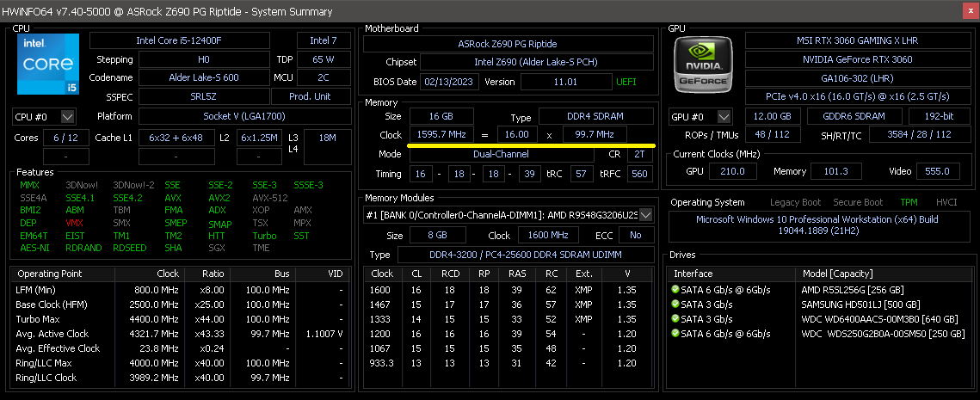
Task: Click the DDR4-3200 / PC4-25600 module type field
Action: [x=525, y=255]
